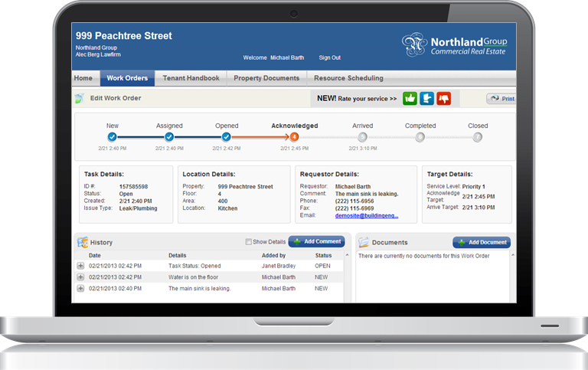The width and height of the screenshot is (588, 370).
Task: Click the Edit Work Order icon
Action: [x=79, y=98]
